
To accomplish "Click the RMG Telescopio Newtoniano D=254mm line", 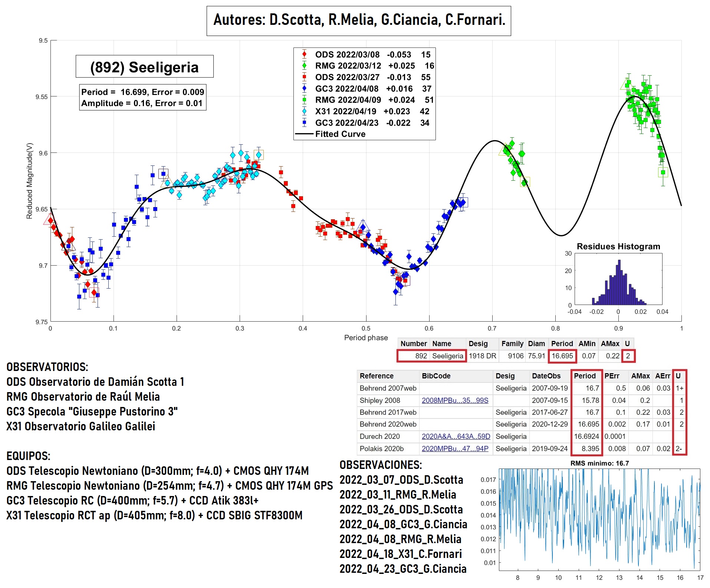I will pyautogui.click(x=170, y=486).
